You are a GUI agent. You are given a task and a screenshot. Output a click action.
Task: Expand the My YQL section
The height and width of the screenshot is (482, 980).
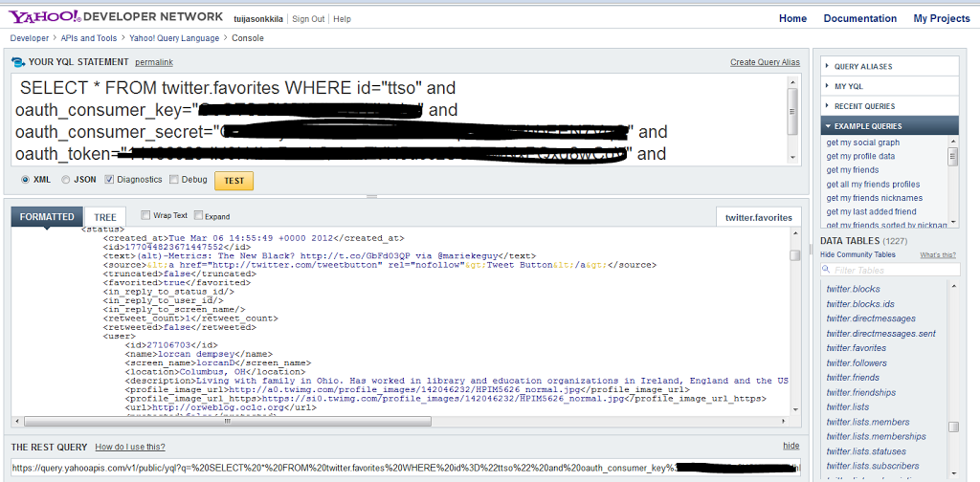[848, 87]
